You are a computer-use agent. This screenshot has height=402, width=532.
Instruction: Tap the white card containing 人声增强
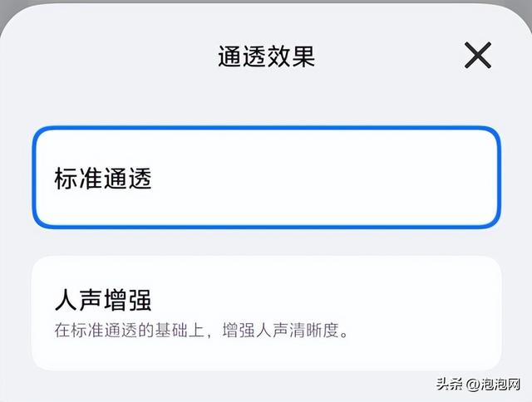tap(266, 312)
